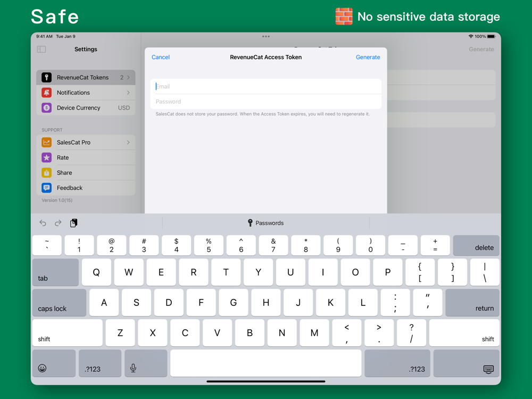Image resolution: width=532 pixels, height=399 pixels.
Task: Tap the emoji keyboard key
Action: [x=54, y=363]
